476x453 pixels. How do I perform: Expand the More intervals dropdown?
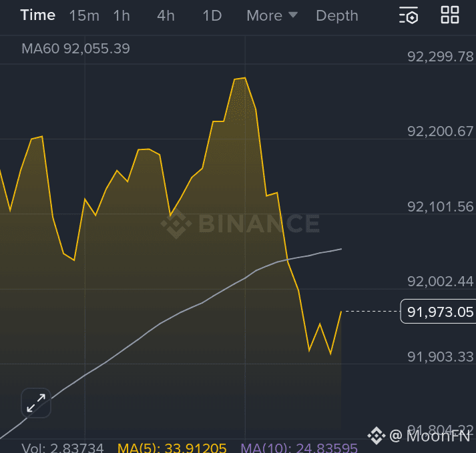click(272, 15)
